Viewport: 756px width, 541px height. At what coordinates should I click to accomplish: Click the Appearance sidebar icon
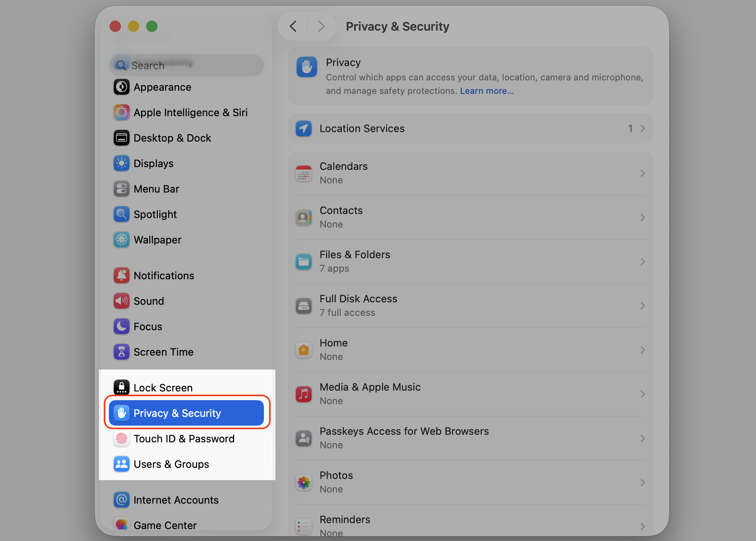(x=122, y=87)
